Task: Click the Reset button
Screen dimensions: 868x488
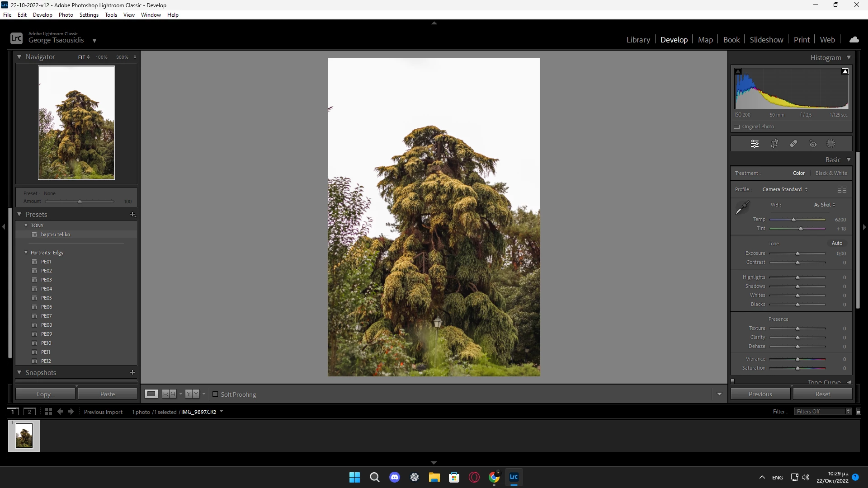Action: [x=822, y=394]
